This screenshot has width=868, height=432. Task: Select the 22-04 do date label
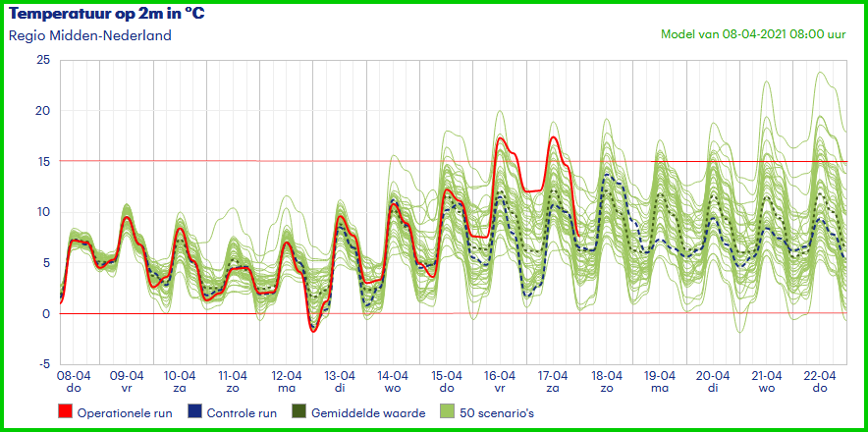[819, 382]
